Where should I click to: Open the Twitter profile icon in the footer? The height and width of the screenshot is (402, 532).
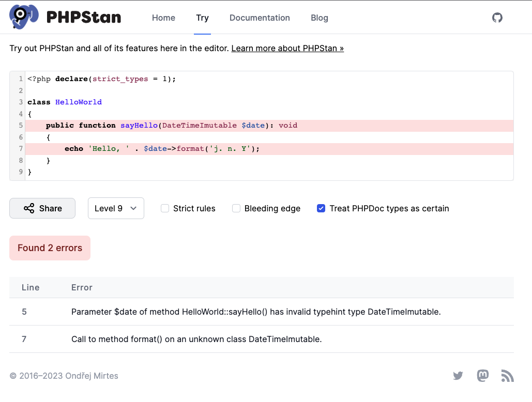[458, 376]
